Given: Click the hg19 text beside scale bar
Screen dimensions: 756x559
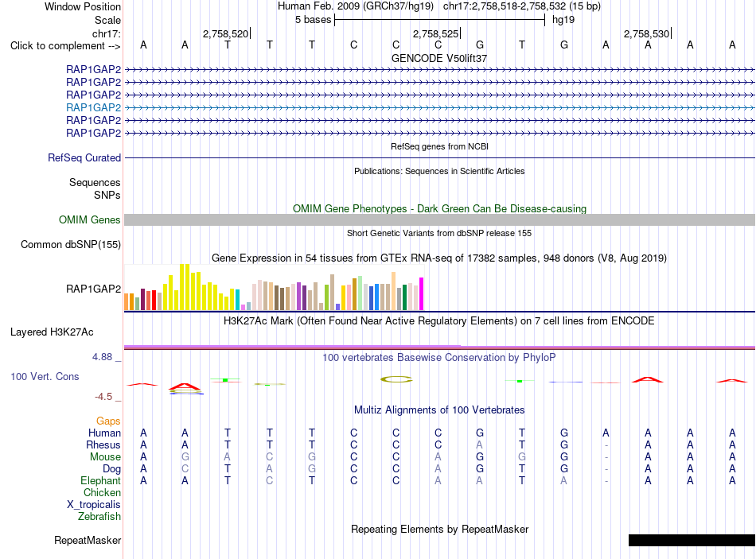Looking at the screenshot, I should [x=563, y=20].
